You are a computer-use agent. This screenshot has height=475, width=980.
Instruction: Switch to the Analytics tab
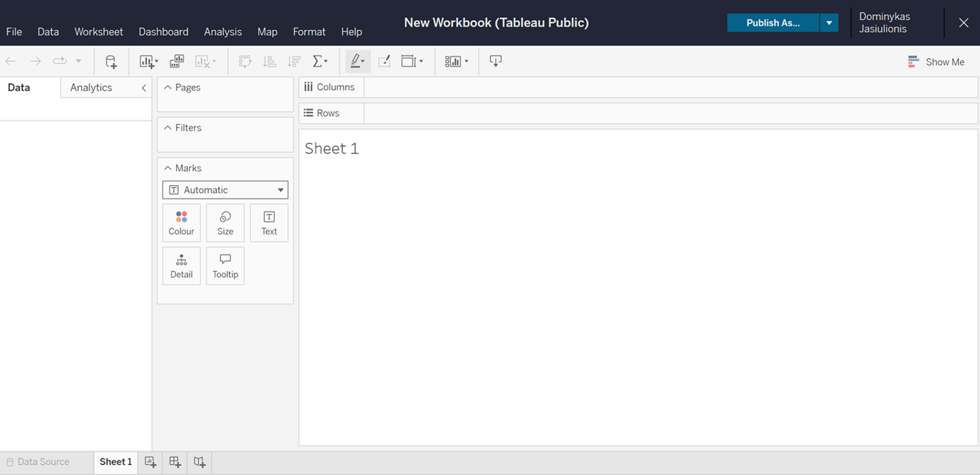(x=90, y=87)
